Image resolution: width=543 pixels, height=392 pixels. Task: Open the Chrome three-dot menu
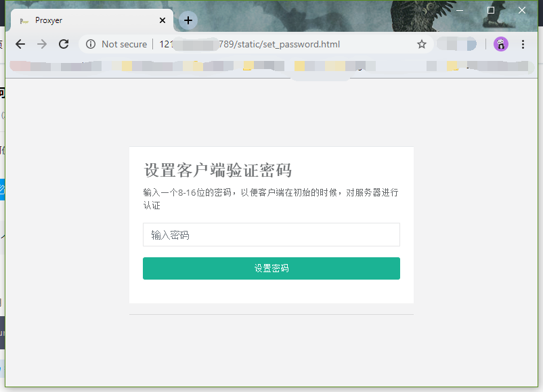tap(523, 44)
